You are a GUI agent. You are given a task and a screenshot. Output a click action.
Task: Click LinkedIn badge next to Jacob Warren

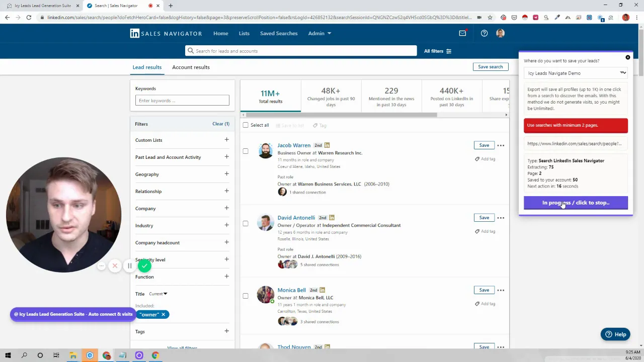point(327,145)
